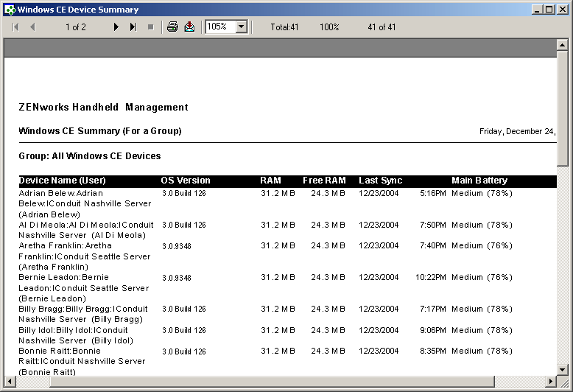
Task: Export the report with the export icon
Action: pyautogui.click(x=189, y=27)
